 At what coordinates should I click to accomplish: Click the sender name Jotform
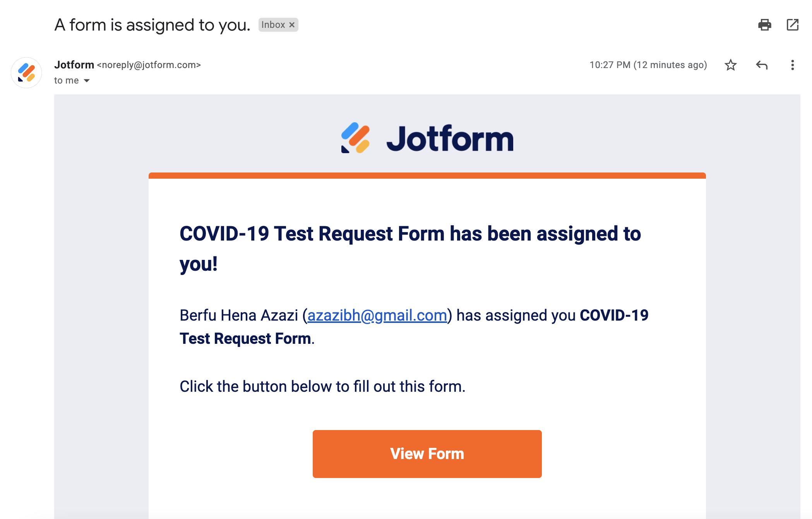(74, 65)
